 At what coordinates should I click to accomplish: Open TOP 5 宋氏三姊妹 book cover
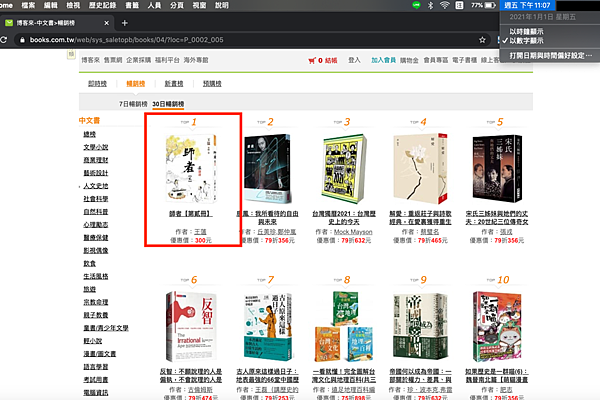[x=497, y=168]
